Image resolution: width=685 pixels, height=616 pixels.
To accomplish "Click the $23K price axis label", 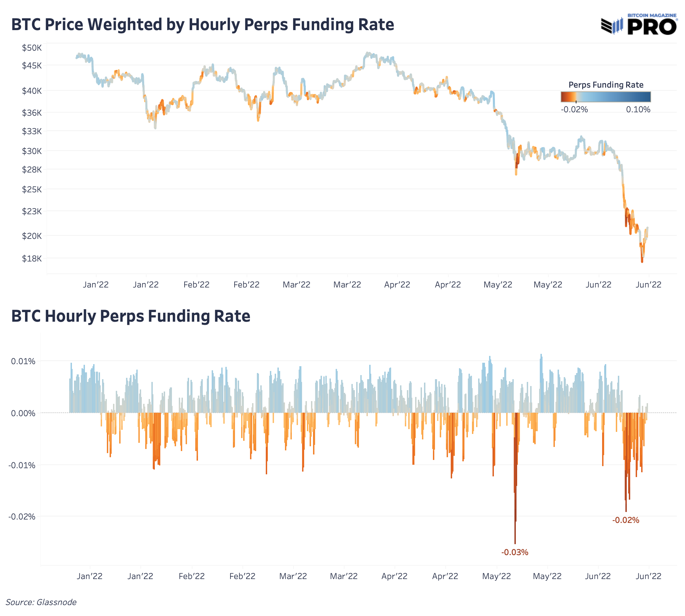I will [32, 211].
